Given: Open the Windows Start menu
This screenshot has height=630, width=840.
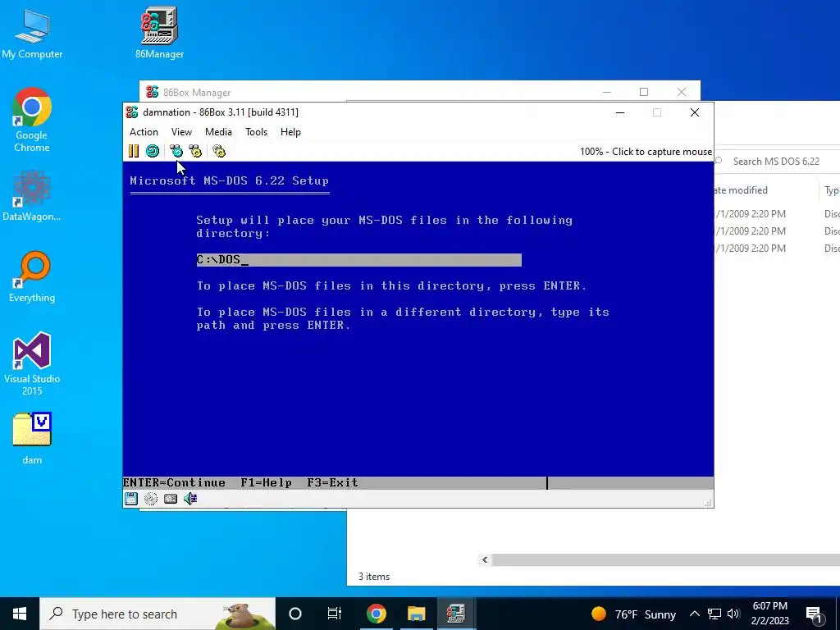Looking at the screenshot, I should [20, 614].
